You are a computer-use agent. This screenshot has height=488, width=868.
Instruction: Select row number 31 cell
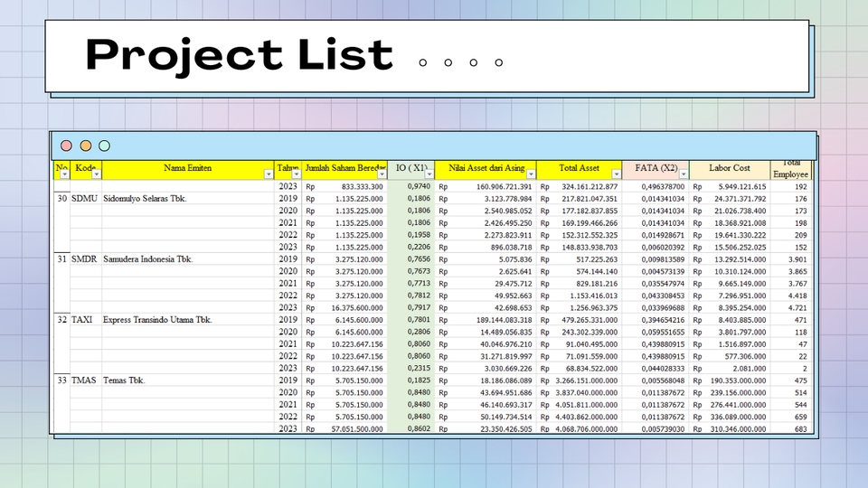[62, 259]
